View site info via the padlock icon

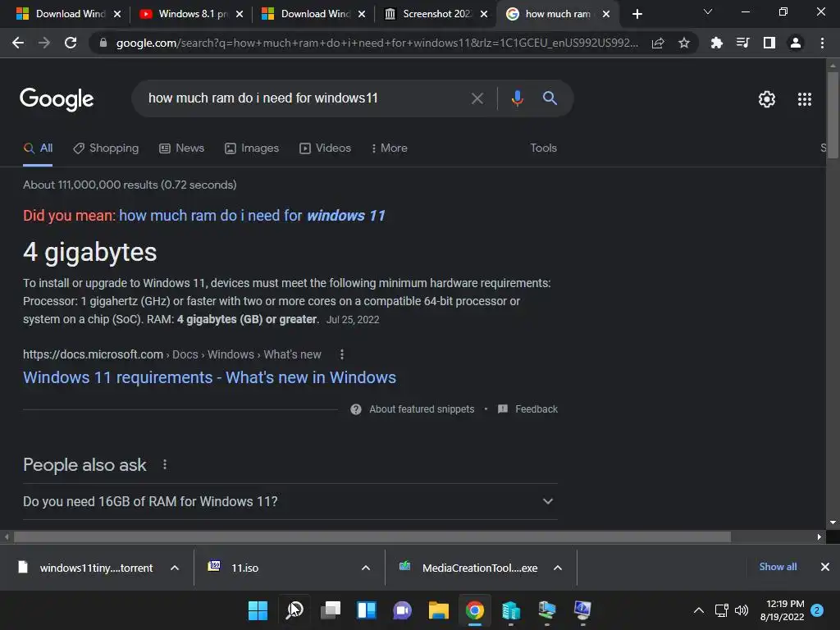click(103, 43)
